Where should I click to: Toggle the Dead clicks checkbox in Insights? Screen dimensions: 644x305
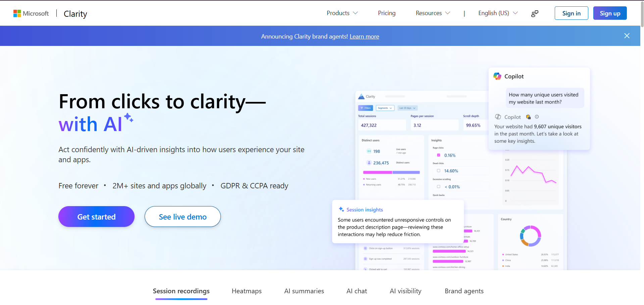coord(439,171)
